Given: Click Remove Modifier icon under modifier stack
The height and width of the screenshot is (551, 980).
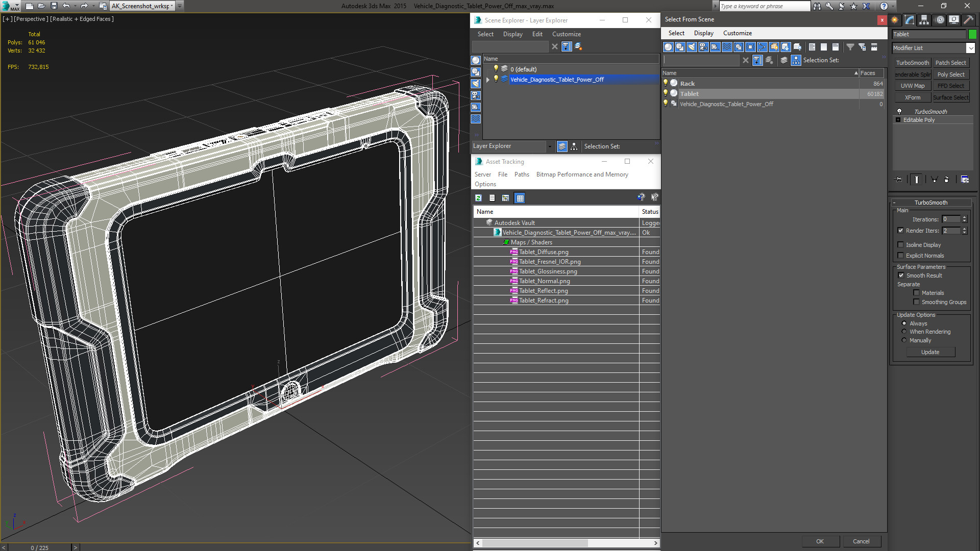Looking at the screenshot, I should [947, 180].
